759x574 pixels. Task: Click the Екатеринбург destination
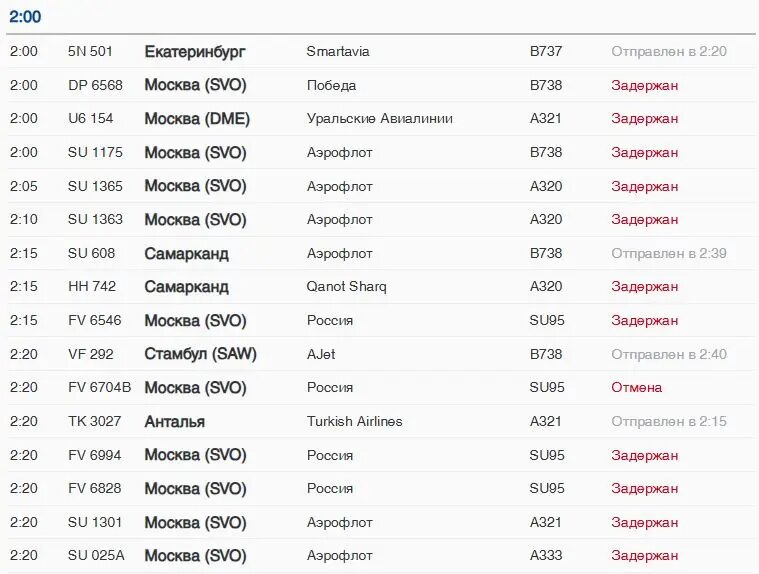pos(194,52)
